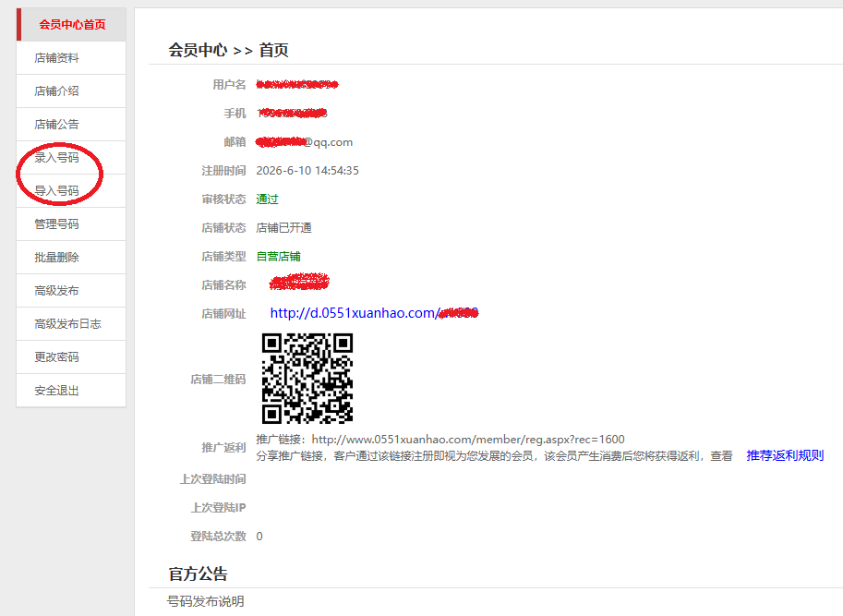Open the 店铺资料 menu item
Image resolution: width=843 pixels, height=616 pixels.
pyautogui.click(x=71, y=58)
